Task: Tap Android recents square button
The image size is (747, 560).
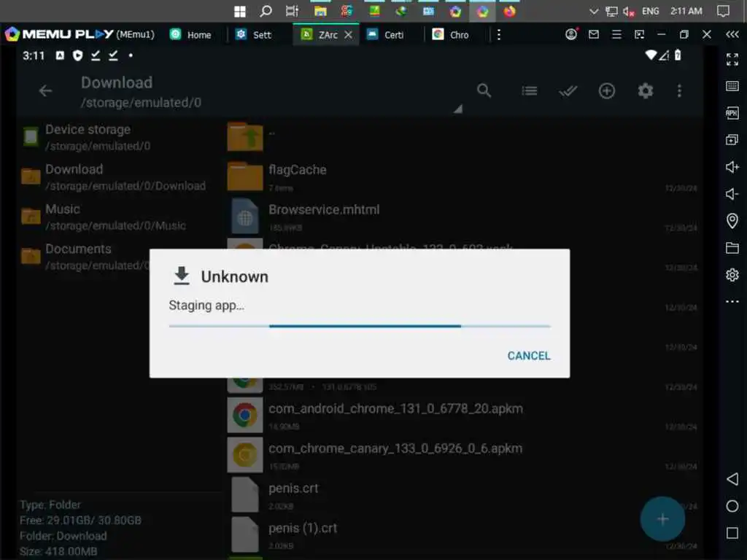Action: 732,533
